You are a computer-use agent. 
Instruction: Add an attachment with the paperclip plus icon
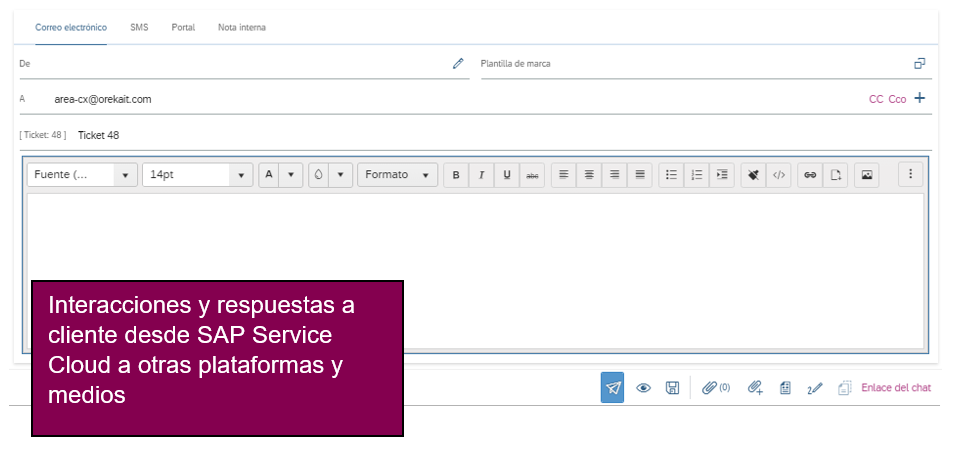coord(755,388)
